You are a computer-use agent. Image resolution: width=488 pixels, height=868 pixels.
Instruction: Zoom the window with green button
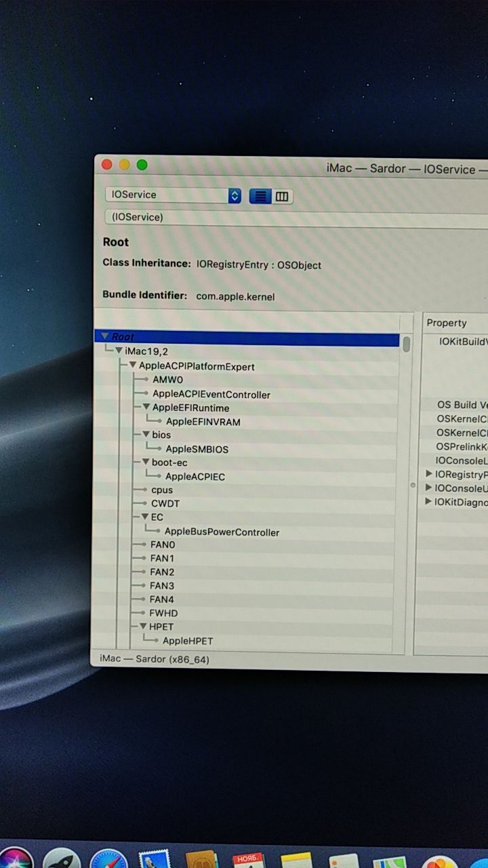142,164
